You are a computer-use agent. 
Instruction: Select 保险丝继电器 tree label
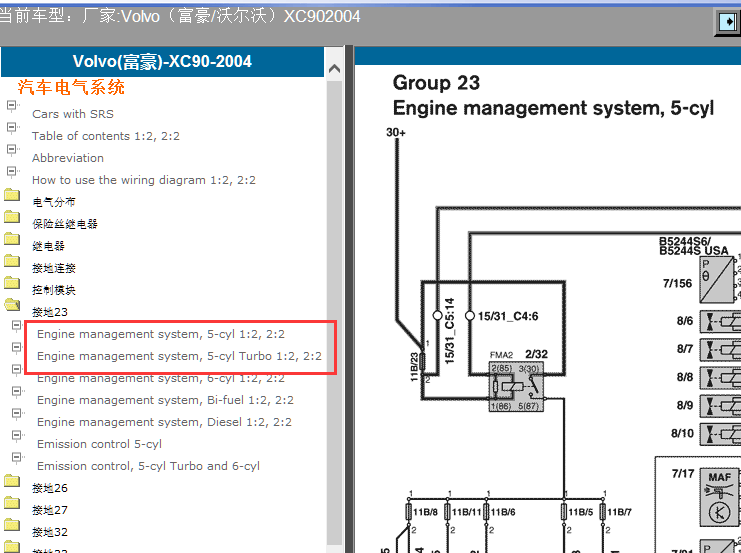(x=65, y=224)
